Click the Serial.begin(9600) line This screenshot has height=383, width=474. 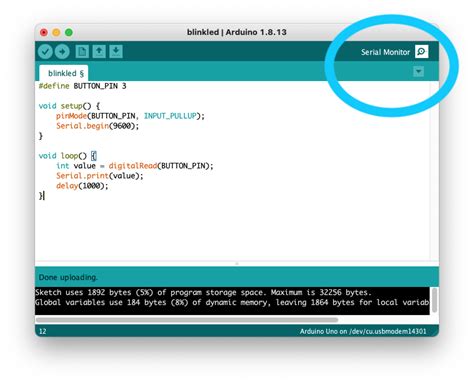point(97,126)
